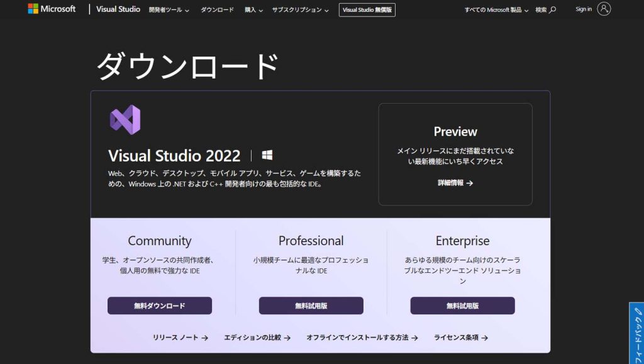Click the Visual Studio 無償版 button
The width and height of the screenshot is (644, 364).
click(x=367, y=9)
